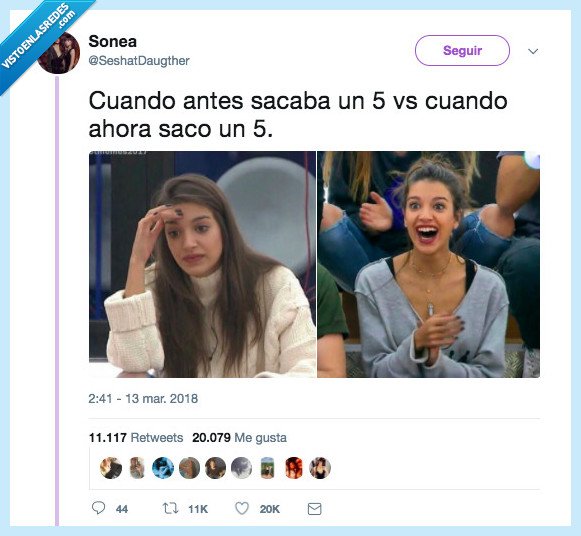The height and width of the screenshot is (536, 581).
Task: Click the 44 replies count
Action: (x=122, y=509)
